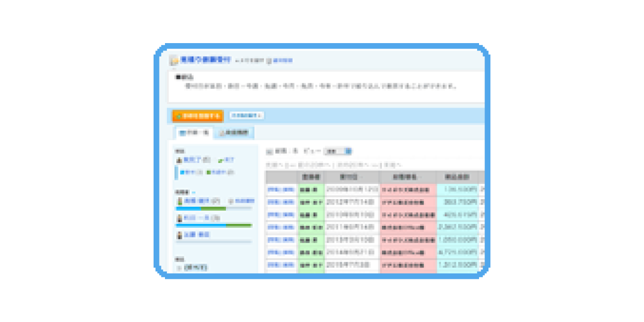Viewport: 644px width, 322px height.
Task: Click the third person avatar in the sidebar
Action: (x=179, y=235)
